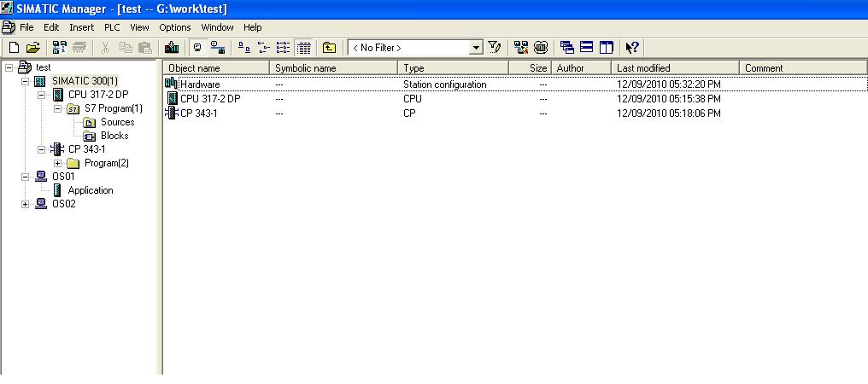Select CPU 317-2 DP row in list

point(515,98)
